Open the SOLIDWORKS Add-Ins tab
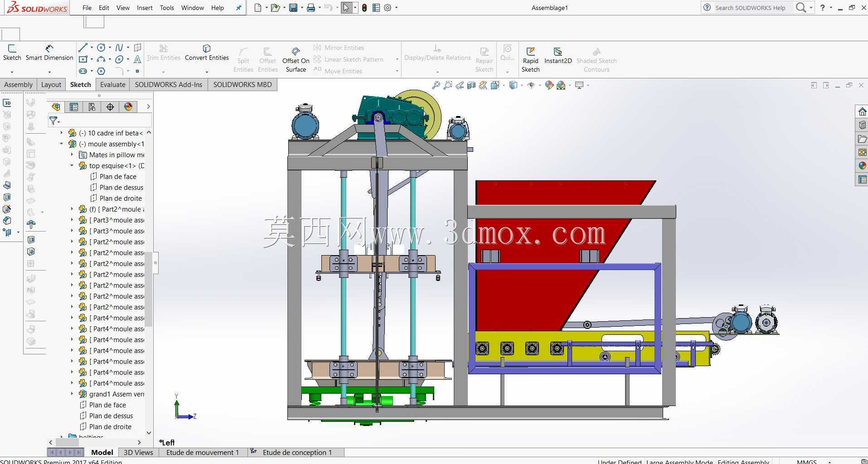The width and height of the screenshot is (868, 464). [x=169, y=85]
